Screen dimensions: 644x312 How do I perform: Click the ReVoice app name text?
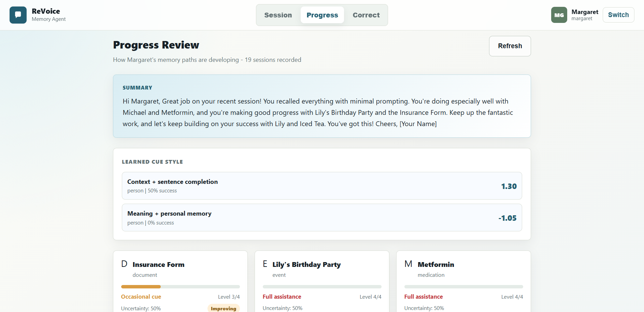pyautogui.click(x=46, y=11)
